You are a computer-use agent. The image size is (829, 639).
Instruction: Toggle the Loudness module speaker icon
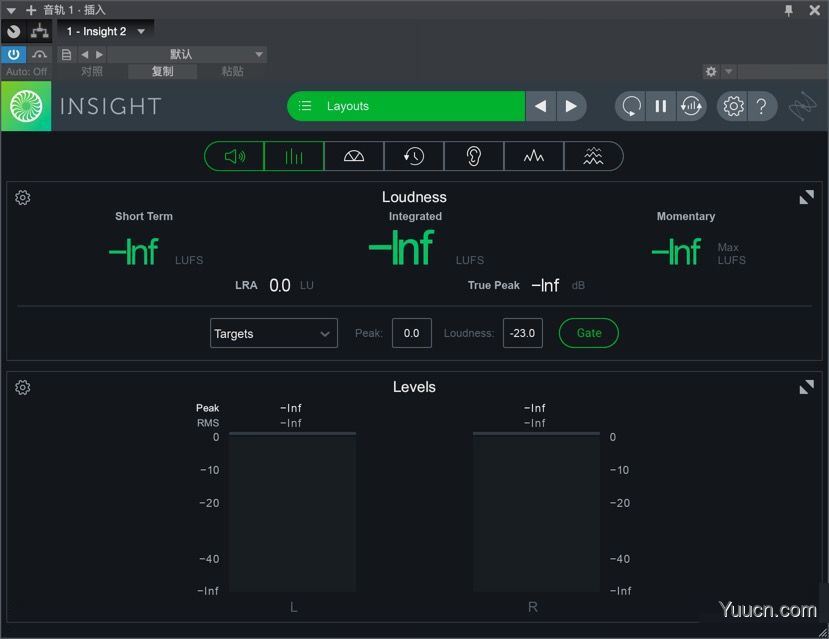tap(234, 156)
